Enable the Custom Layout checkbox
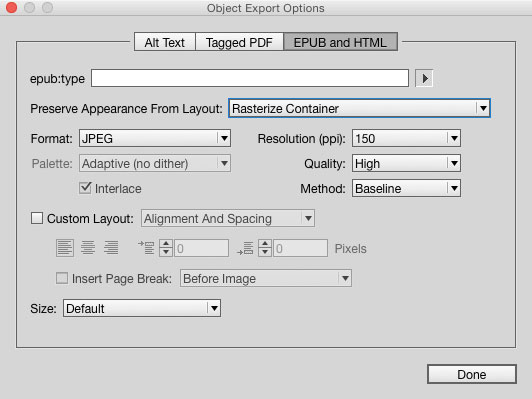 (37, 218)
